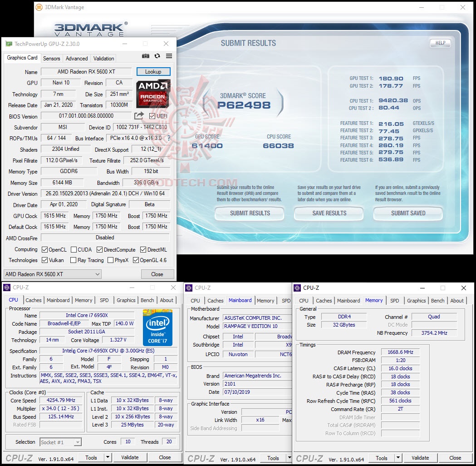The image size is (476, 466).
Task: Click the Lookup button in GPU-Z
Action: (x=153, y=72)
